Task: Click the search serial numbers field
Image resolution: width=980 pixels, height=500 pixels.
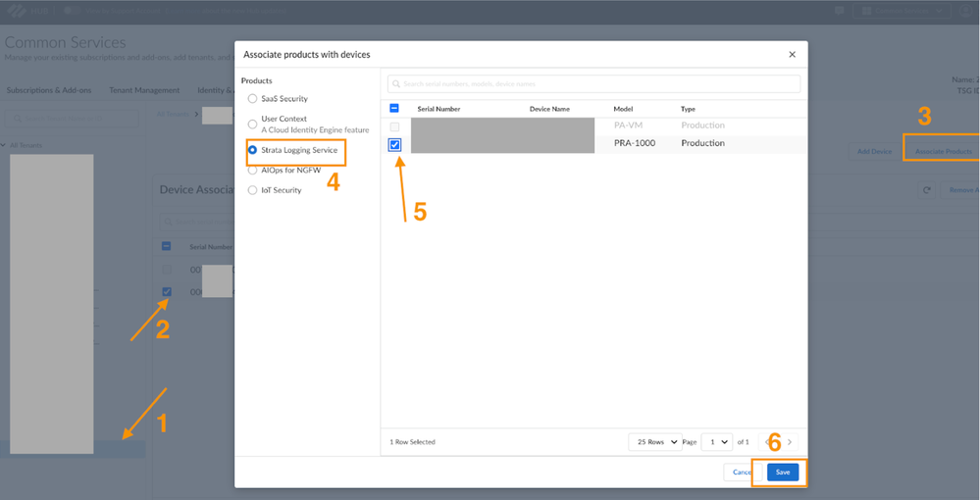Action: pos(598,84)
